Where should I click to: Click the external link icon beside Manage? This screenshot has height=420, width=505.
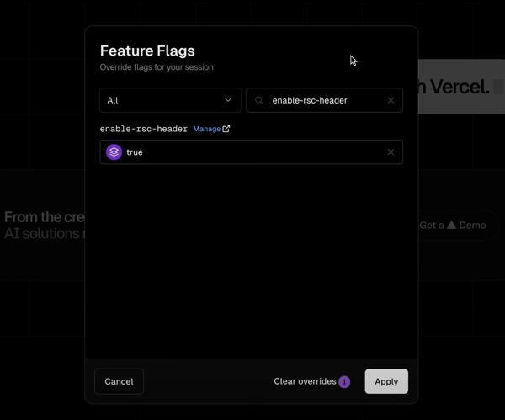pos(226,129)
